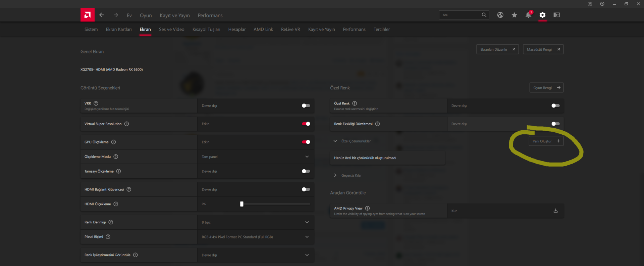Open the web browser globe icon
Image resolution: width=644 pixels, height=266 pixels.
pyautogui.click(x=500, y=15)
